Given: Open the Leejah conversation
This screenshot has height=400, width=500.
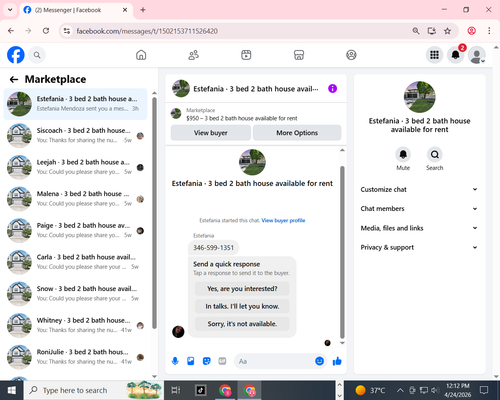Looking at the screenshot, I should coord(75,167).
